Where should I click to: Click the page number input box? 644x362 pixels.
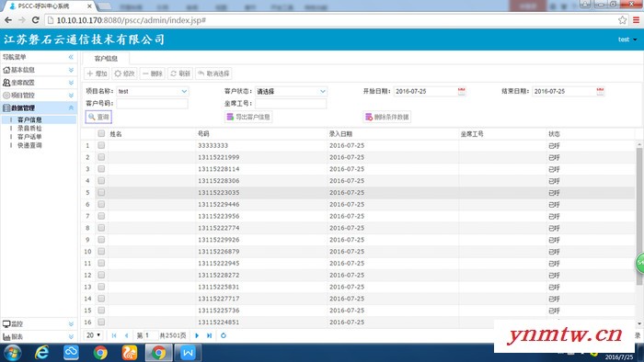click(151, 335)
